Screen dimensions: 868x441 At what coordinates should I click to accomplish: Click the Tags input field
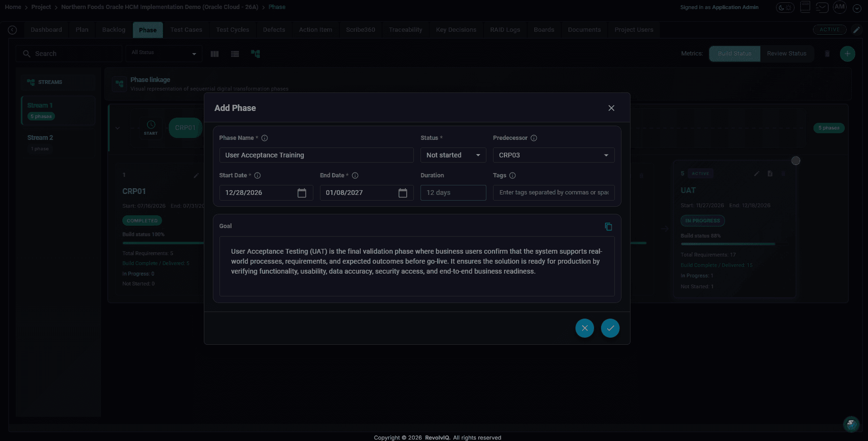(x=554, y=193)
